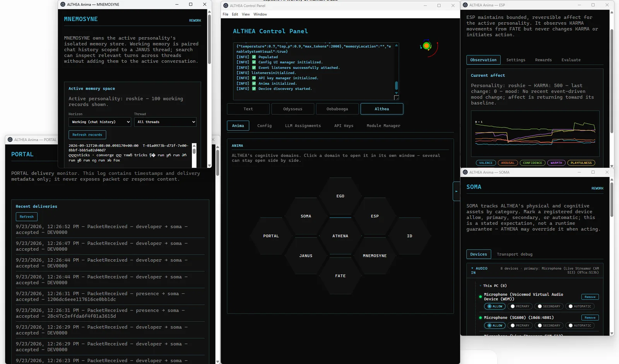Click the log box scroll-up arrow
619x364 pixels.
396,46
